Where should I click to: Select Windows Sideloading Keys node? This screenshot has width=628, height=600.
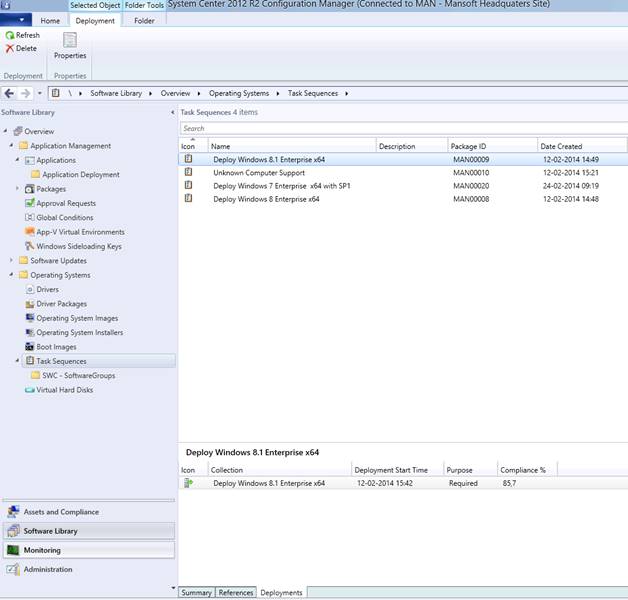click(x=79, y=246)
